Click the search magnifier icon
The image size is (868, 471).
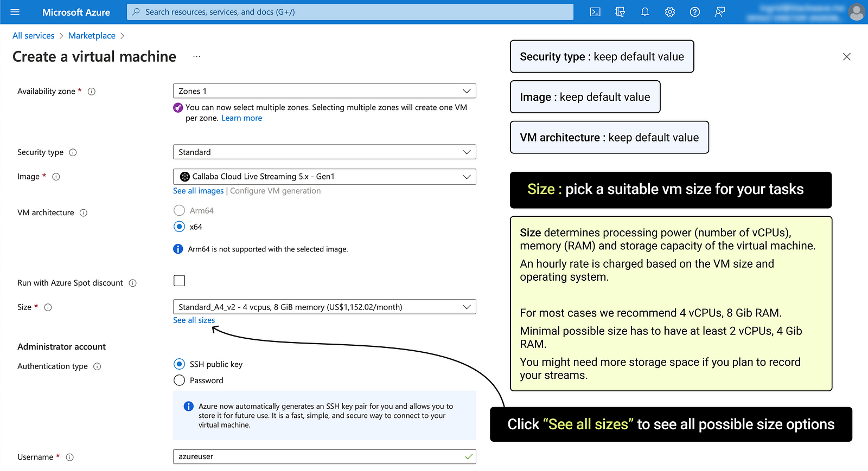[x=136, y=12]
